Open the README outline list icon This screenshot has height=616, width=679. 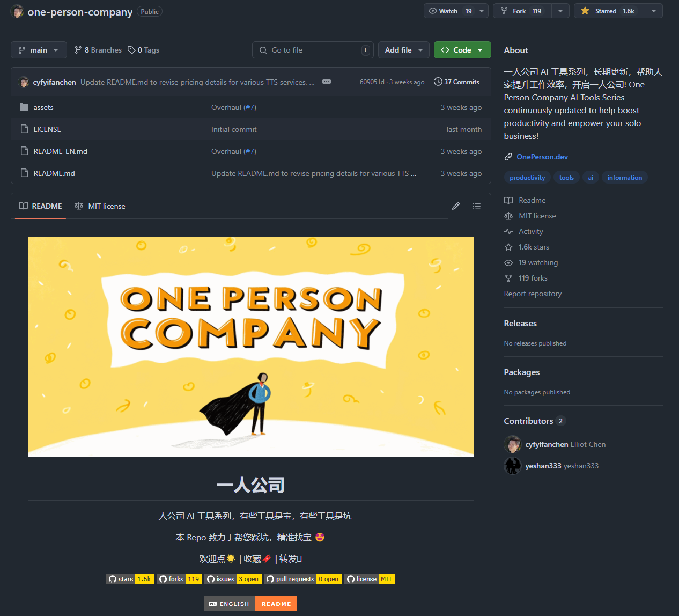pos(476,206)
